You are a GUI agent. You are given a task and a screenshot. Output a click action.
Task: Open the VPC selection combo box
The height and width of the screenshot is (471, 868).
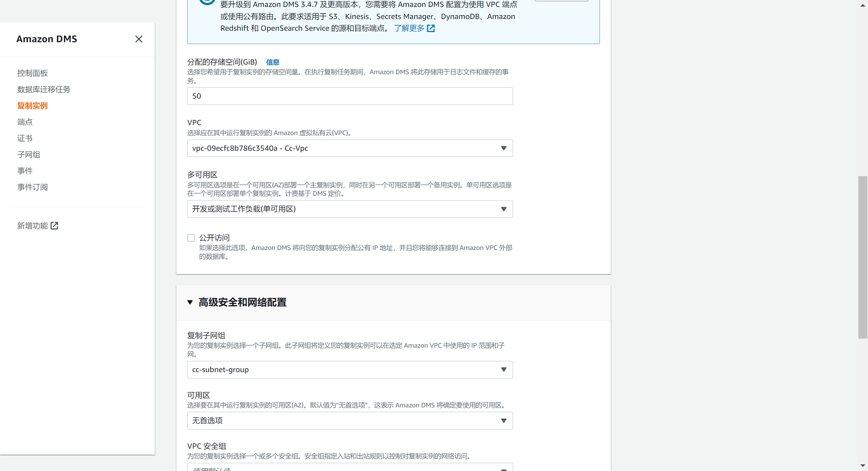coord(350,148)
